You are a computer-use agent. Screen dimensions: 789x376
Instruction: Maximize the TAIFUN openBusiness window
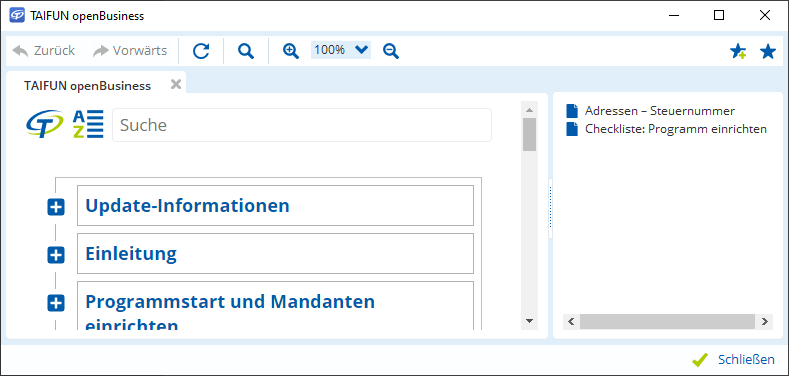(719, 16)
